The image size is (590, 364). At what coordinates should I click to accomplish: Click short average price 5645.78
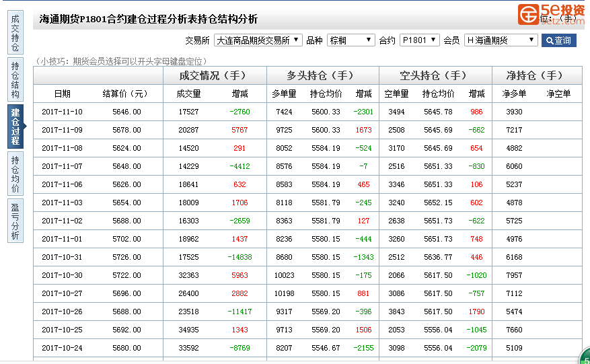coord(439,112)
